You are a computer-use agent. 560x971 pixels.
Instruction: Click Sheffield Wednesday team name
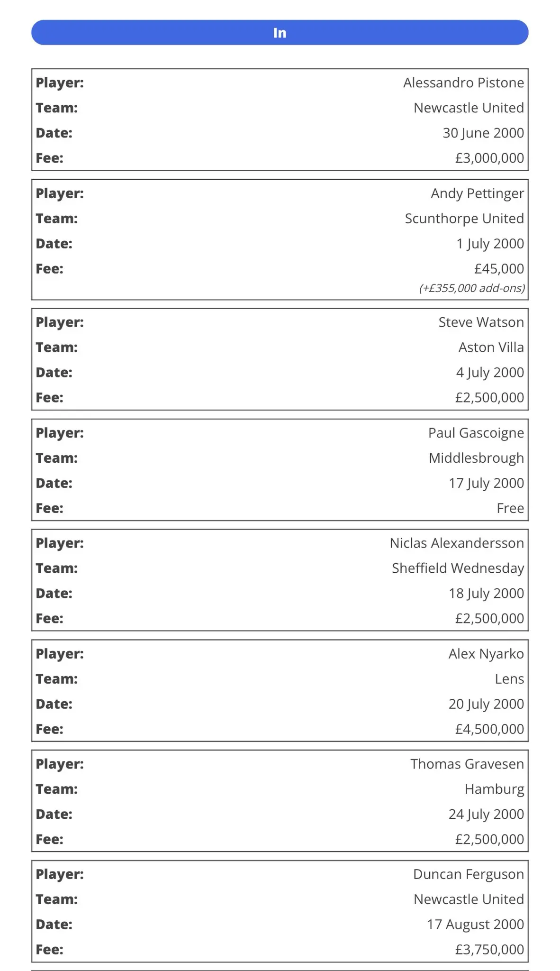click(457, 568)
